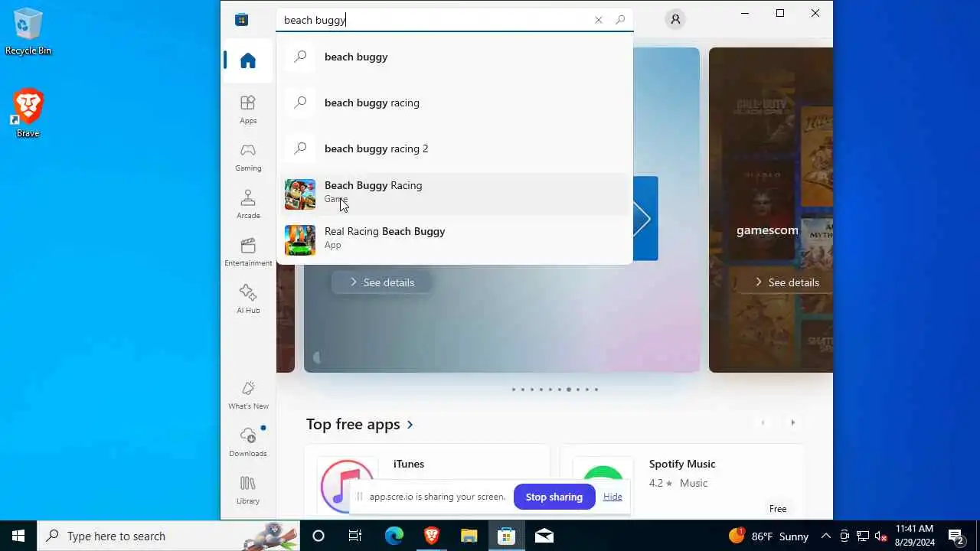Open the Library section
Image resolution: width=980 pixels, height=551 pixels.
pos(248,490)
